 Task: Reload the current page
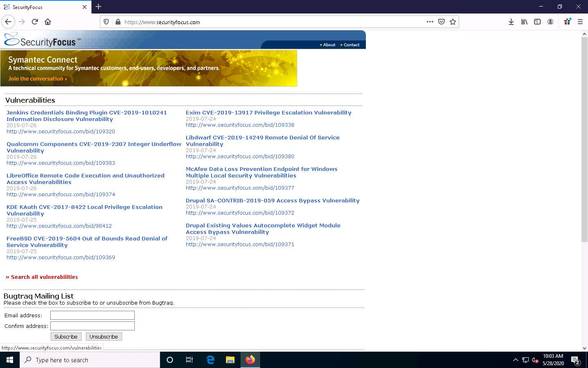coord(35,22)
